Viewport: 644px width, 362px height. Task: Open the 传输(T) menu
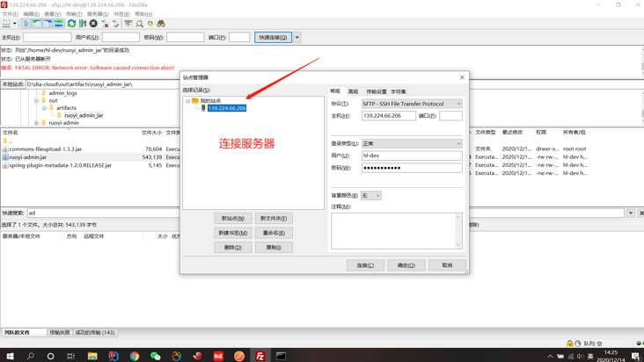pos(74,14)
